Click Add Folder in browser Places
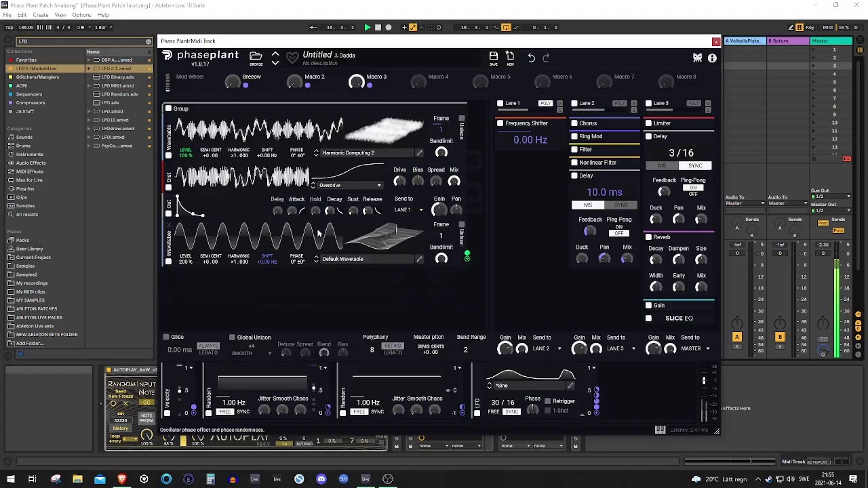The width and height of the screenshot is (868, 488). coord(30,343)
